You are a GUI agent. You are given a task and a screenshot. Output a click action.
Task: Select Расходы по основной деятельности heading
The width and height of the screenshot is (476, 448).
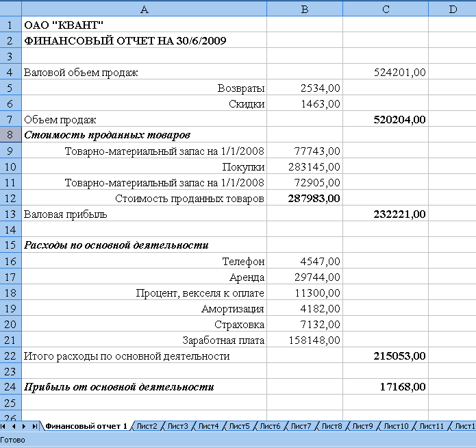point(145,245)
